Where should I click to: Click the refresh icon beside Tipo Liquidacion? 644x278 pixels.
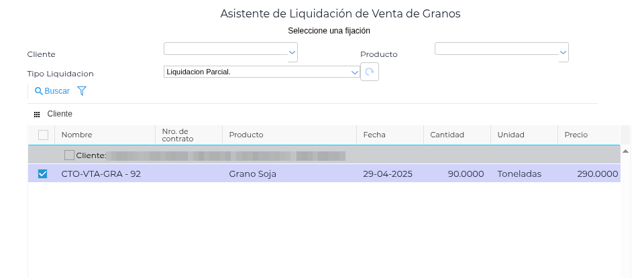click(370, 71)
